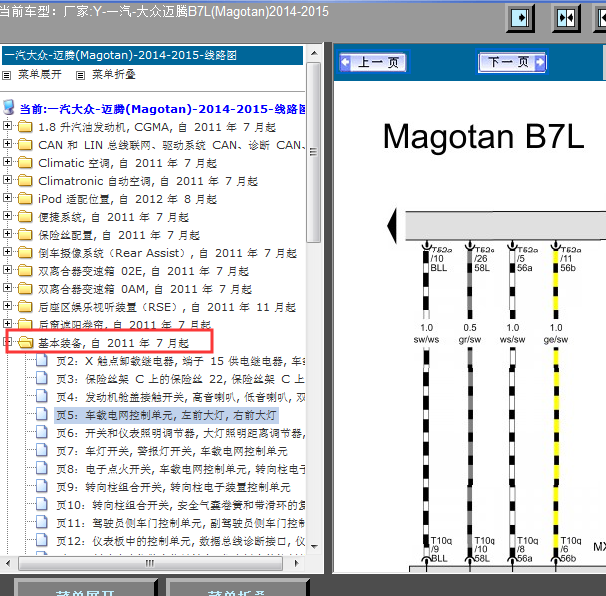This screenshot has width=606, height=596.
Task: Click sw/ws wire label in diagram
Action: pos(426,339)
